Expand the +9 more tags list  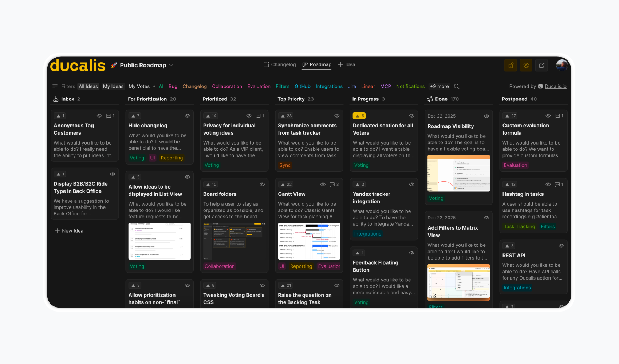click(x=439, y=87)
